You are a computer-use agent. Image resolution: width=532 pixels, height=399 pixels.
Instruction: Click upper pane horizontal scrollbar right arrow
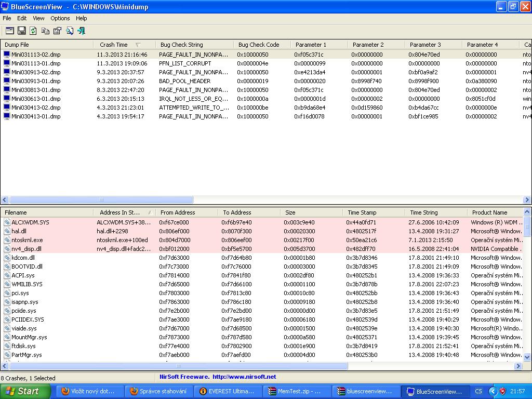[x=527, y=200]
